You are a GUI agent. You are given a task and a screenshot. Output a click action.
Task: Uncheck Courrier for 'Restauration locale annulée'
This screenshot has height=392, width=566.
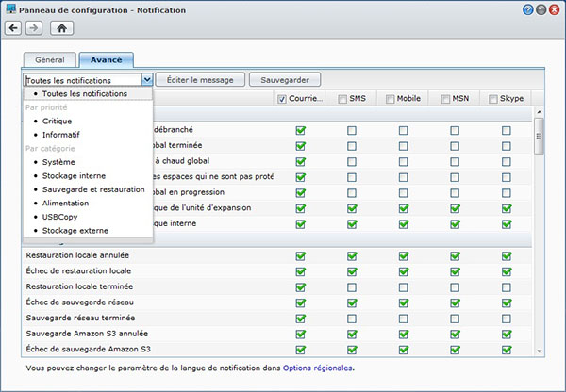coord(300,256)
